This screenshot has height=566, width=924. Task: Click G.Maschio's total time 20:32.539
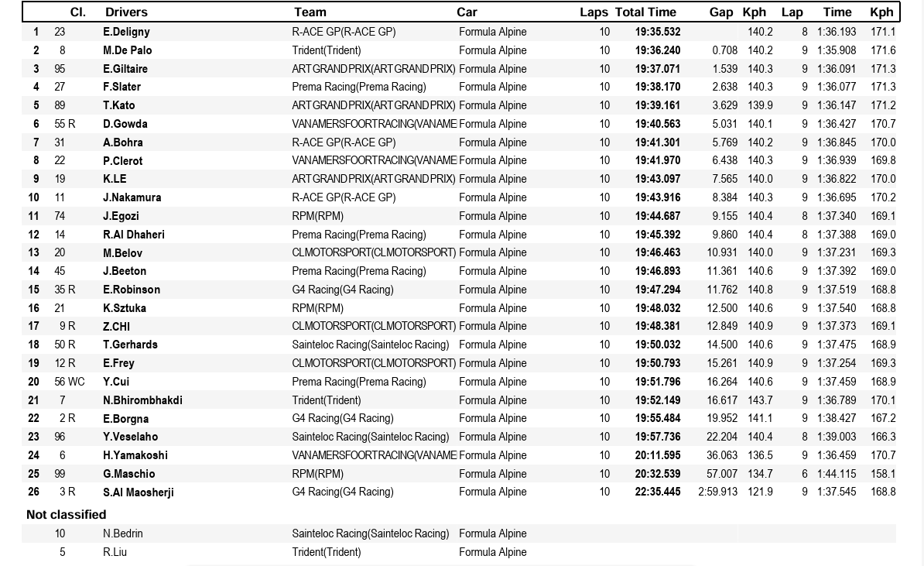pos(658,474)
